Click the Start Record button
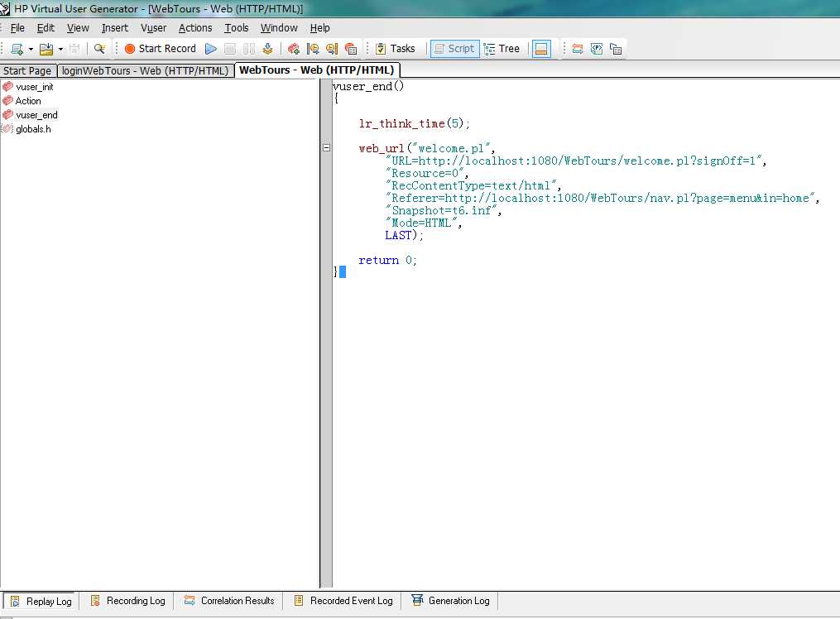Screen dimensions: 840x619 click(x=161, y=49)
